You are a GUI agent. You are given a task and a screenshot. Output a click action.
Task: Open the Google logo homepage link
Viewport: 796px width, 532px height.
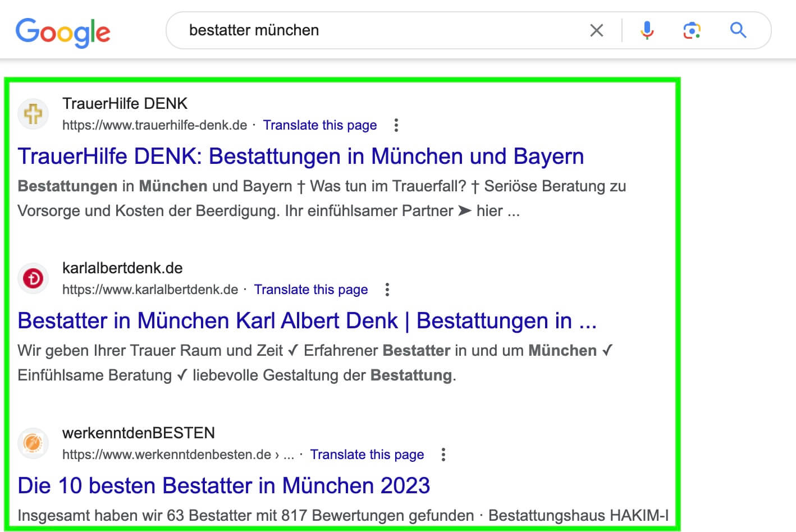coord(63,33)
